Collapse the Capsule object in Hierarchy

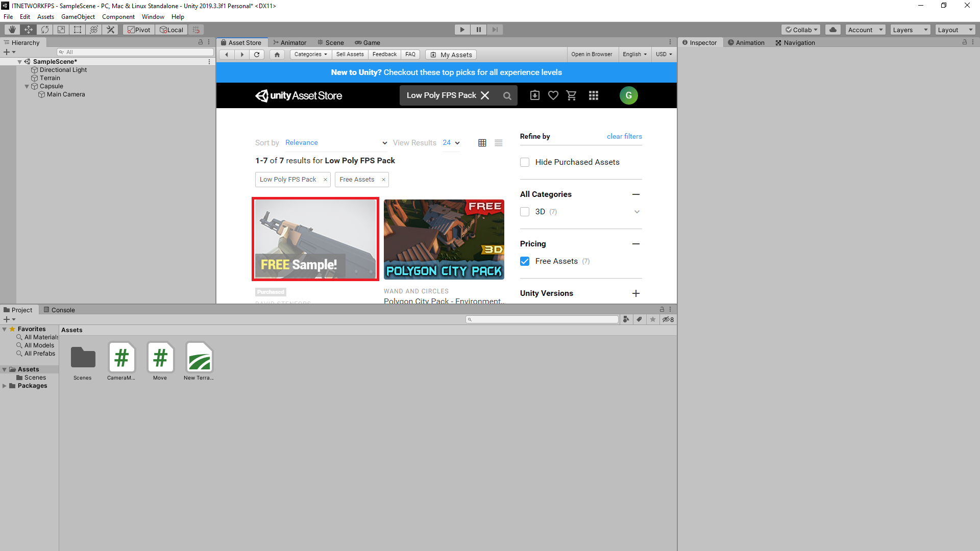coord(27,86)
